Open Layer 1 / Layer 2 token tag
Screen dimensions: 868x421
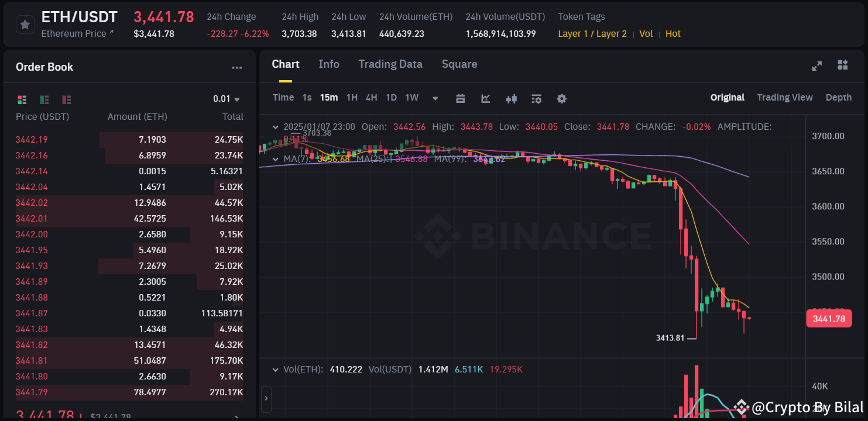click(x=592, y=34)
